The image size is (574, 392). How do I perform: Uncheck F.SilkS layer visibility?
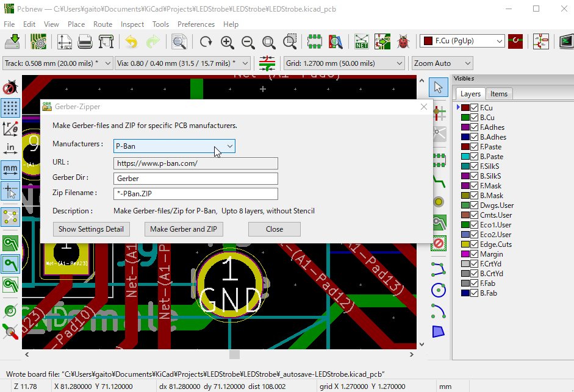[x=475, y=166]
